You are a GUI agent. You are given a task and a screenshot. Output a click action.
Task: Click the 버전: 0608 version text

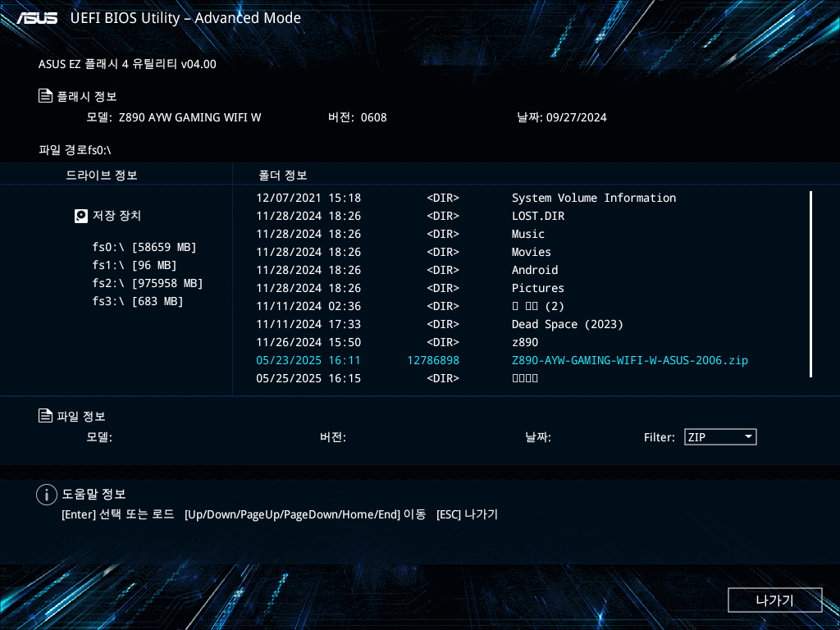(357, 117)
